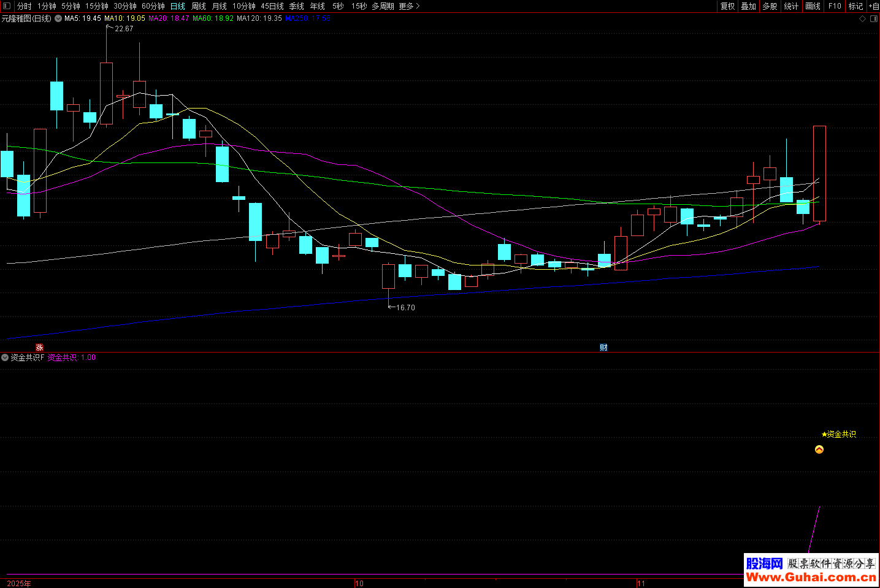Expand 更多 periods list
The width and height of the screenshot is (880, 588).
click(409, 6)
